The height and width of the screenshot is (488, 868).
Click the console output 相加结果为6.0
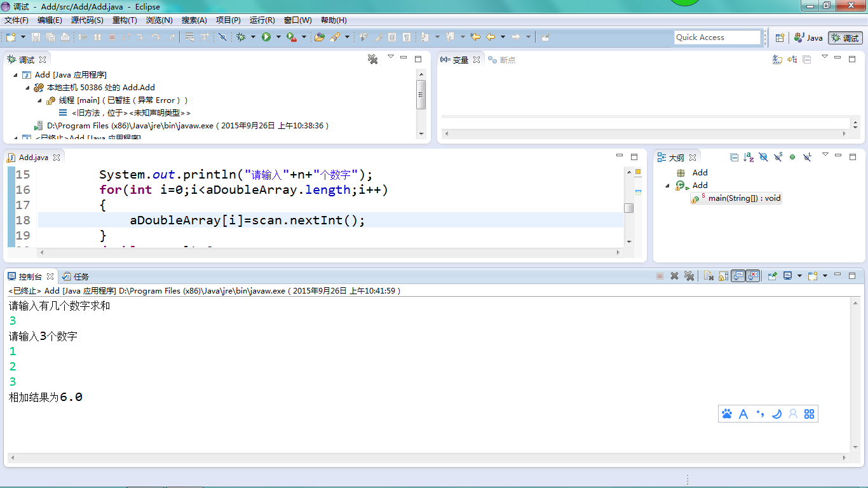(x=46, y=397)
